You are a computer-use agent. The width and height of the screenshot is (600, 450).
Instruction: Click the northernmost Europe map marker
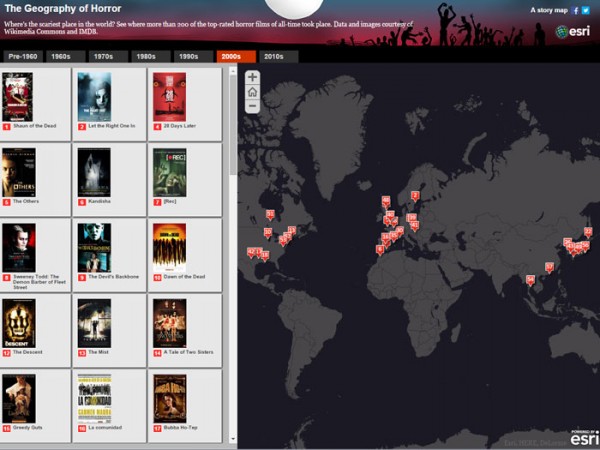pyautogui.click(x=414, y=197)
